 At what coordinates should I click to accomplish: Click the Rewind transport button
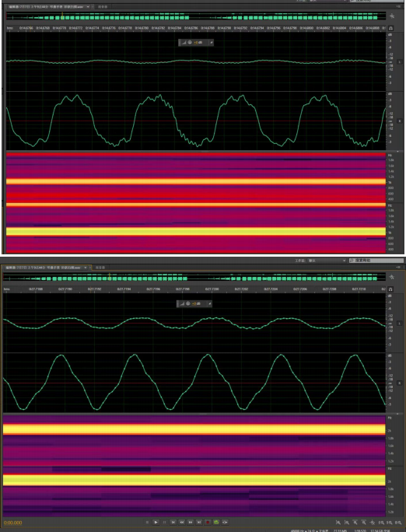[182, 522]
